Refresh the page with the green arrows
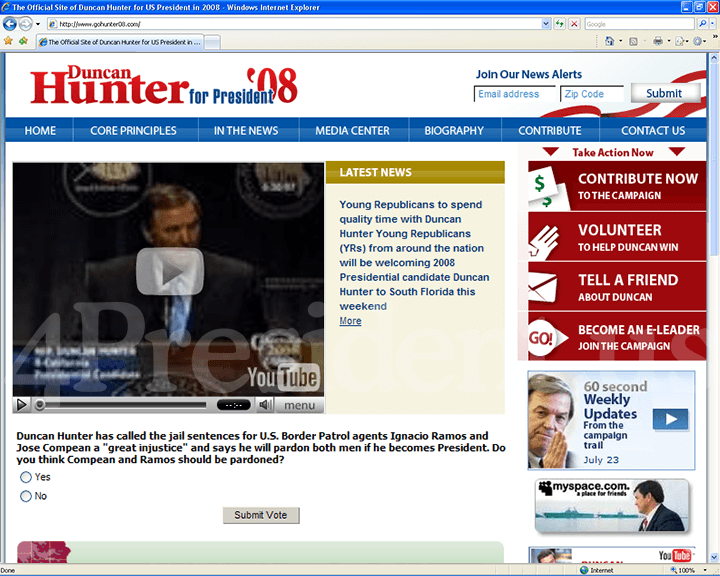The image size is (720, 576). pyautogui.click(x=559, y=24)
